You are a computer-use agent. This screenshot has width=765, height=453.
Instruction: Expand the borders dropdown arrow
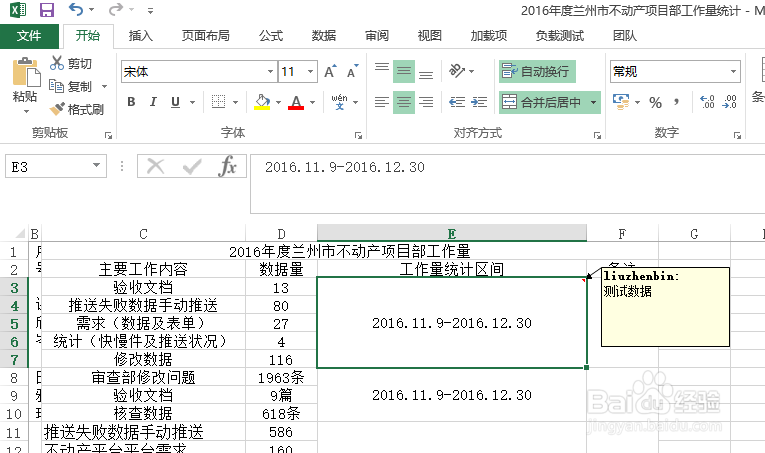235,102
